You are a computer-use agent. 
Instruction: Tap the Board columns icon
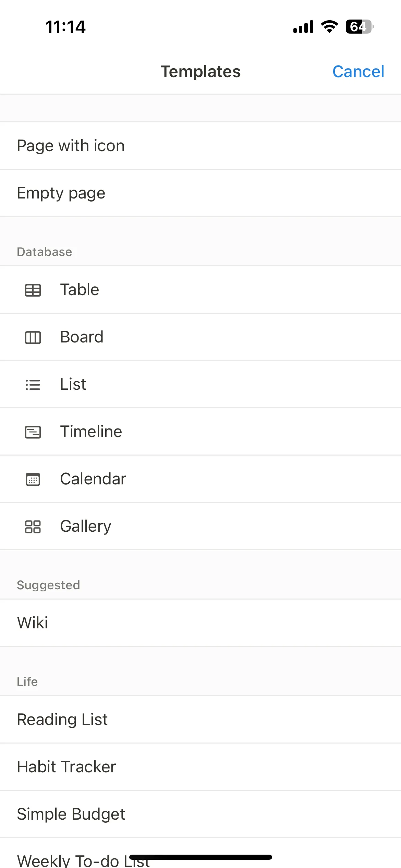click(33, 337)
